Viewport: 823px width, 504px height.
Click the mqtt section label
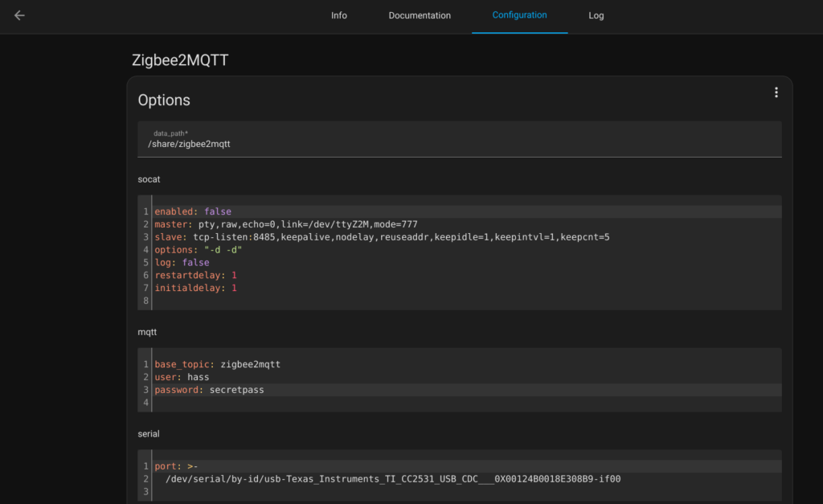pyautogui.click(x=147, y=332)
